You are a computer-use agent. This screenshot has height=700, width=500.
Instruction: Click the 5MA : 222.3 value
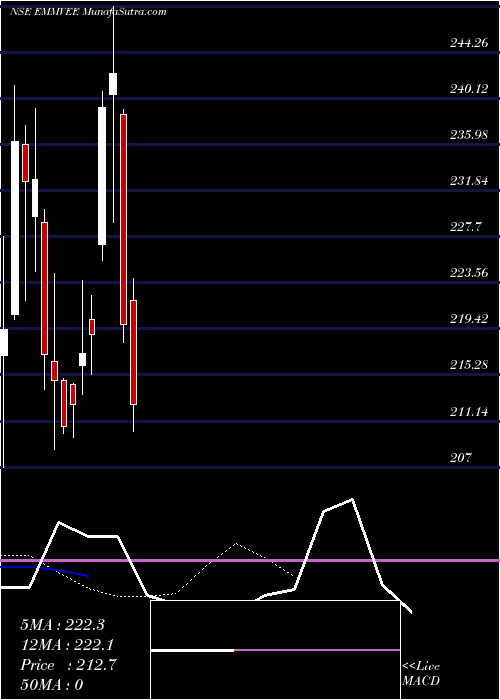tap(62, 625)
